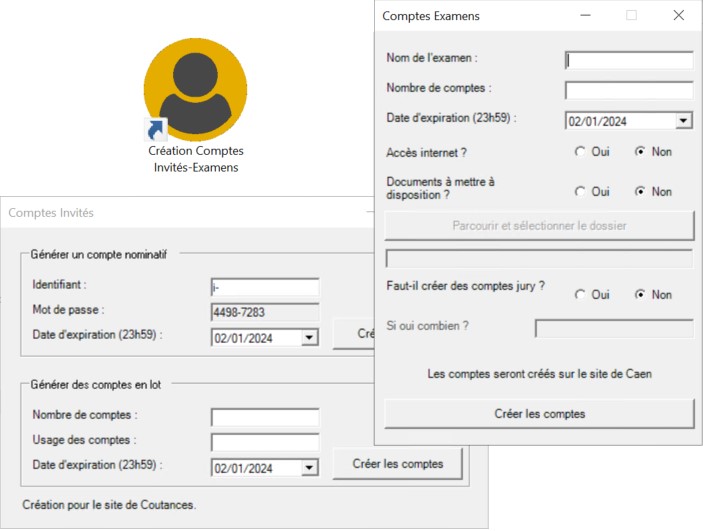Image resolution: width=703 pixels, height=531 pixels.
Task: Close the Comptes Examens window
Action: coord(679,15)
